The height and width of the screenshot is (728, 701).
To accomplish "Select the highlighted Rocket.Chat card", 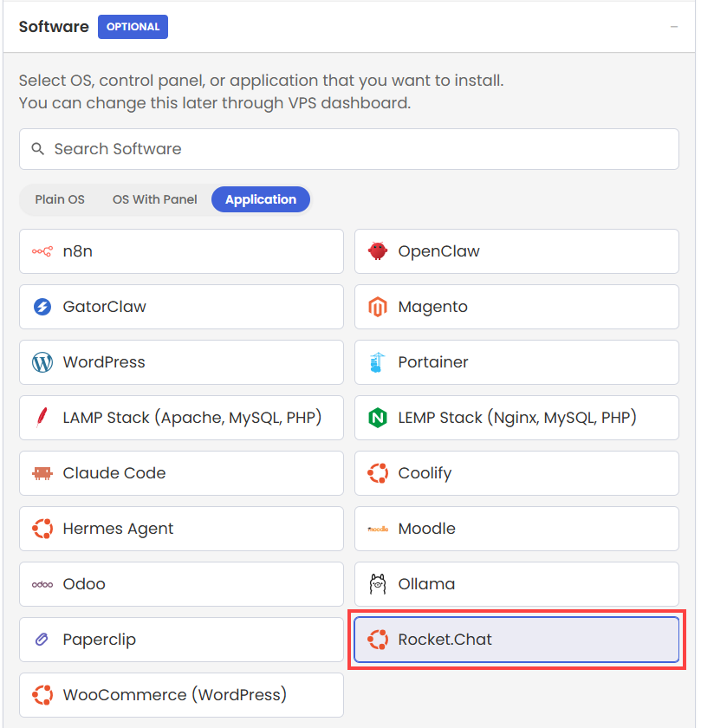I will [516, 640].
